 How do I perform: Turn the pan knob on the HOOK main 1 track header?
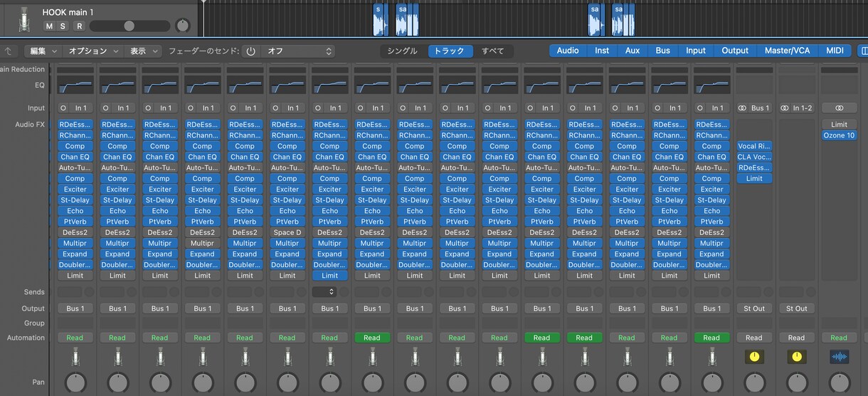tap(183, 26)
